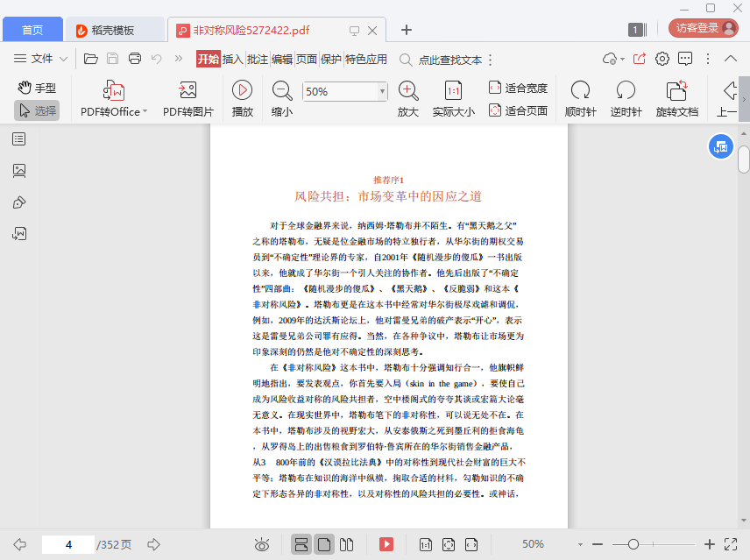Open the outline/bookmarks panel in left sidebar

[x=19, y=138]
